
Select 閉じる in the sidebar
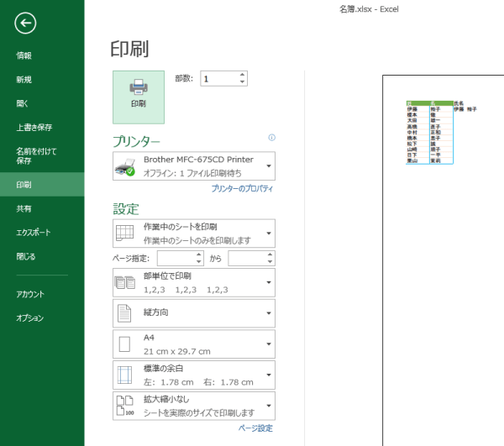[x=42, y=256]
